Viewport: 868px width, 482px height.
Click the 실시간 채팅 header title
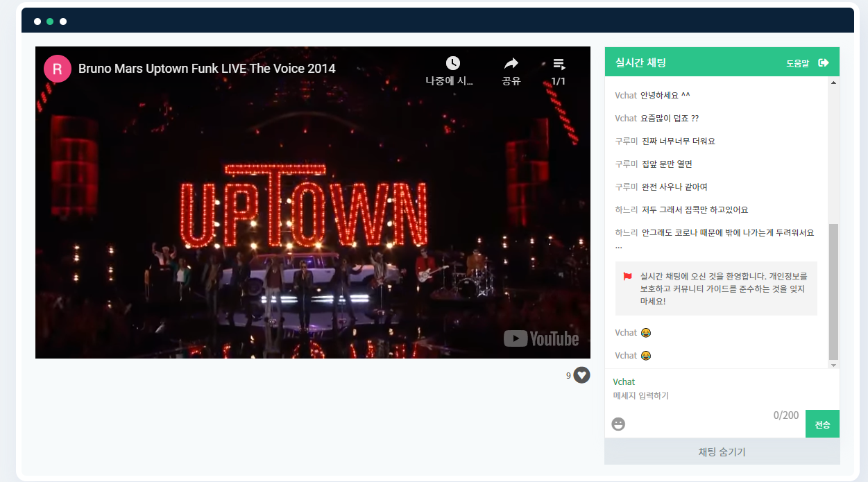pyautogui.click(x=640, y=62)
